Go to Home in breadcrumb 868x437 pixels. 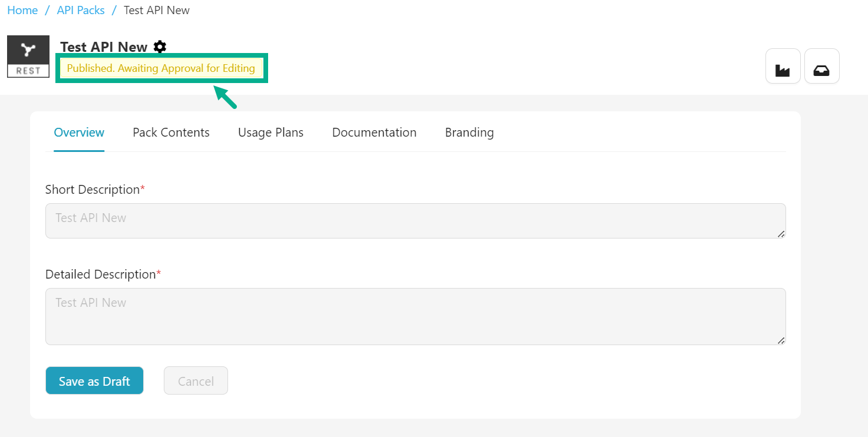22,11
